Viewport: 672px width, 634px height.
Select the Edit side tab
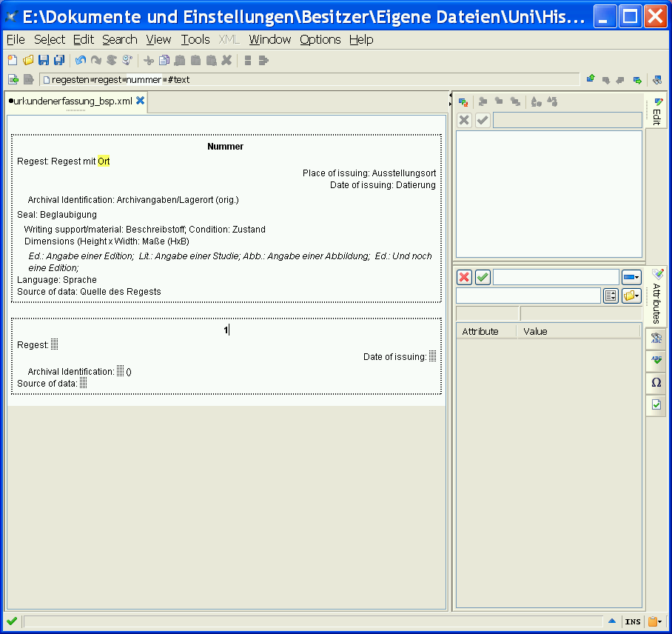point(656,110)
